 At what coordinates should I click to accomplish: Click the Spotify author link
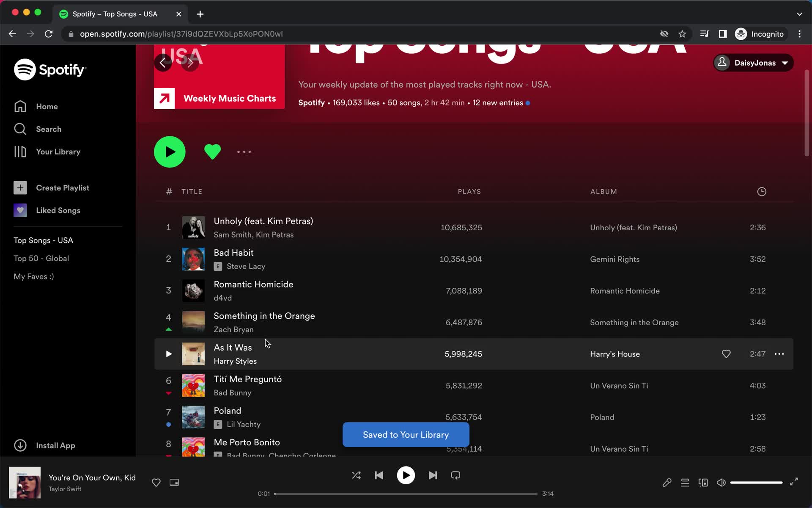pos(311,103)
